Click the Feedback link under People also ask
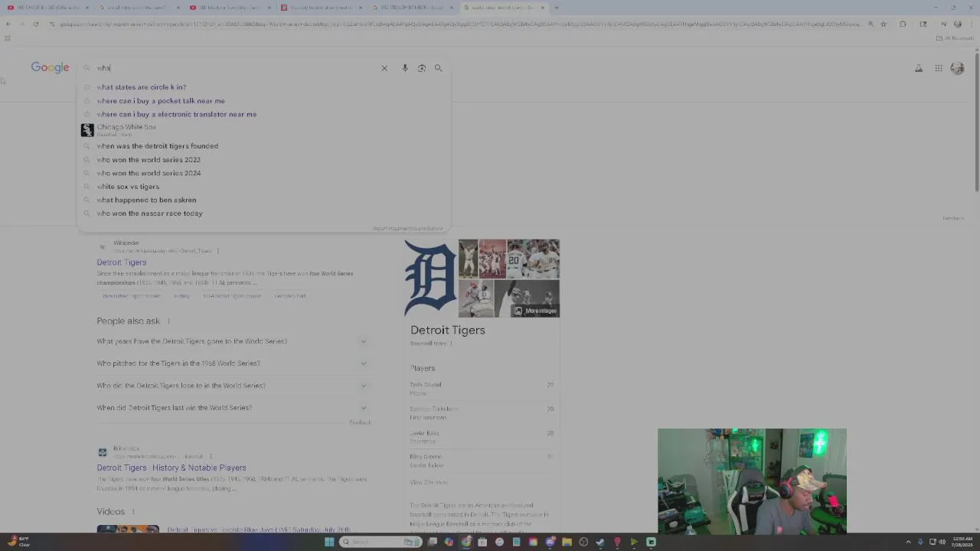This screenshot has height=551, width=980. coord(360,422)
